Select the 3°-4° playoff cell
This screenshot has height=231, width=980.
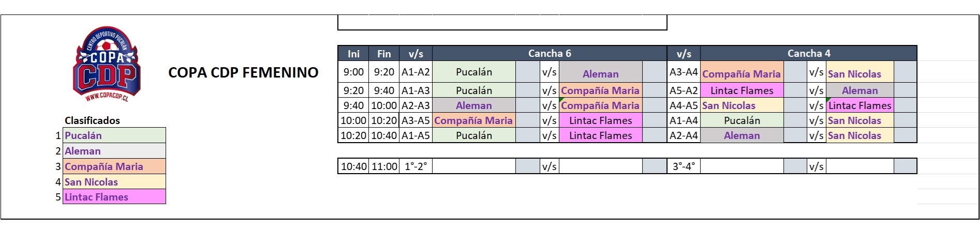click(684, 166)
